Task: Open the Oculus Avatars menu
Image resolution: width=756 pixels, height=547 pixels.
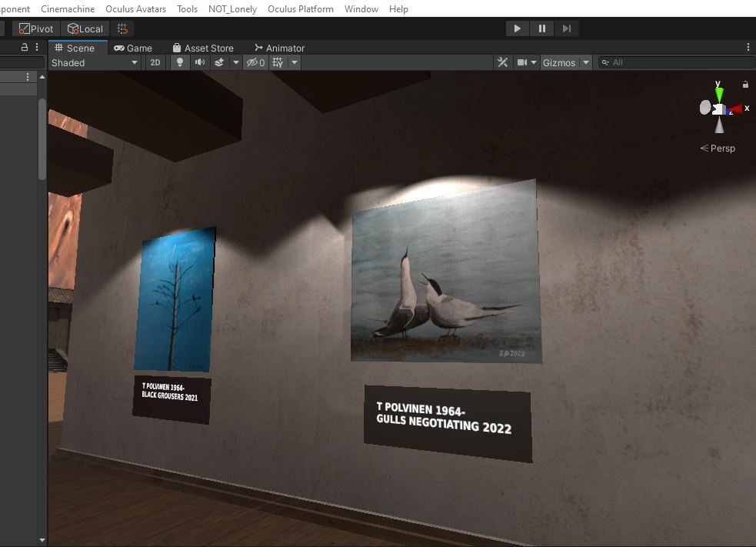Action: (135, 8)
